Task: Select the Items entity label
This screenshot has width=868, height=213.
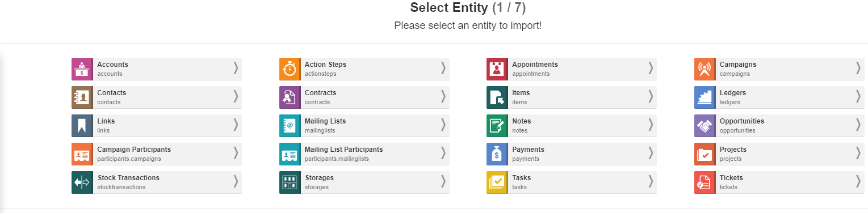Action: tap(521, 93)
